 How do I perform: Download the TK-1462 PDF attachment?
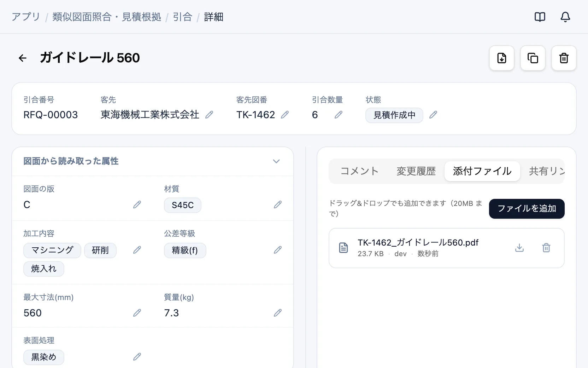[519, 248]
